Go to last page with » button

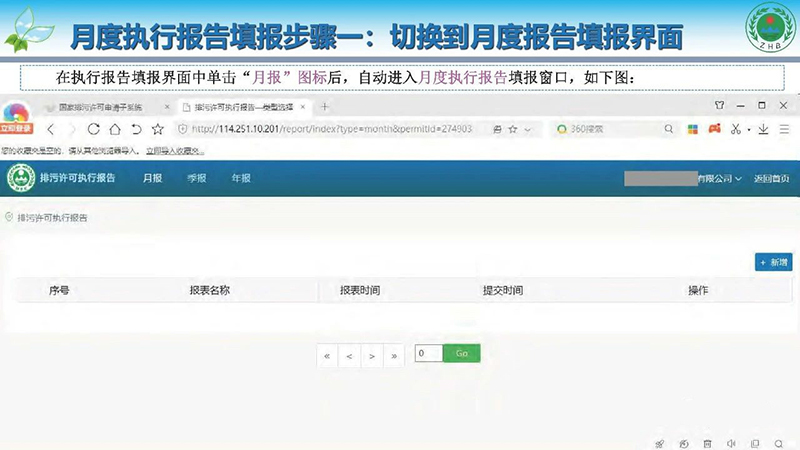coord(394,354)
